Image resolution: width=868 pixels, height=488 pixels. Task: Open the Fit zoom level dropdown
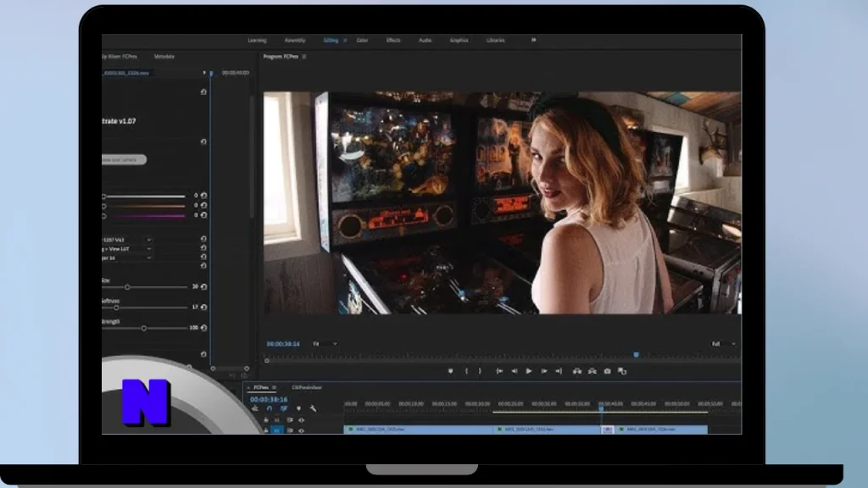(x=325, y=344)
